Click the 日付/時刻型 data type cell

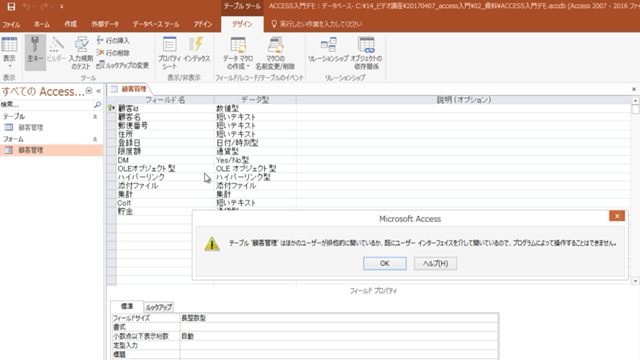[x=255, y=143]
